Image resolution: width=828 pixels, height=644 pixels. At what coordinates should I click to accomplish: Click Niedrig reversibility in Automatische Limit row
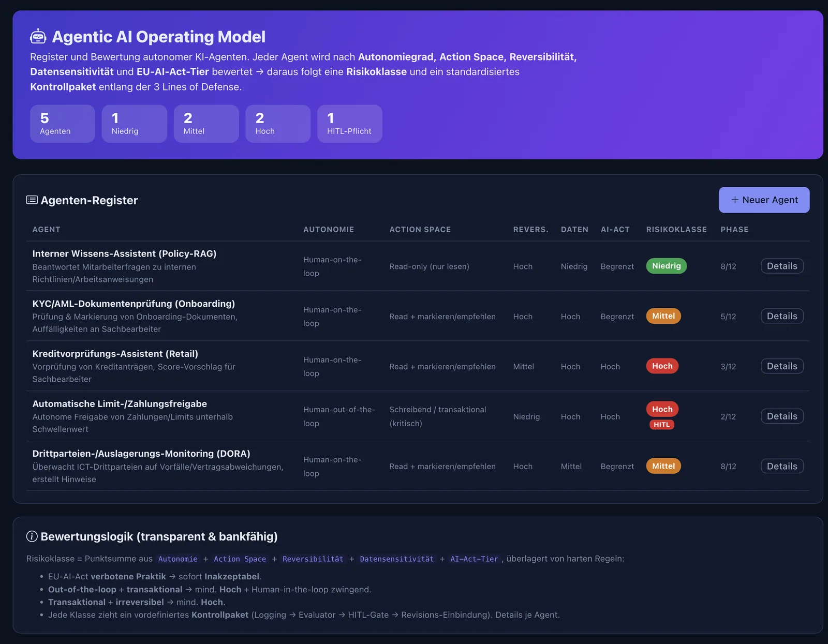[526, 417]
